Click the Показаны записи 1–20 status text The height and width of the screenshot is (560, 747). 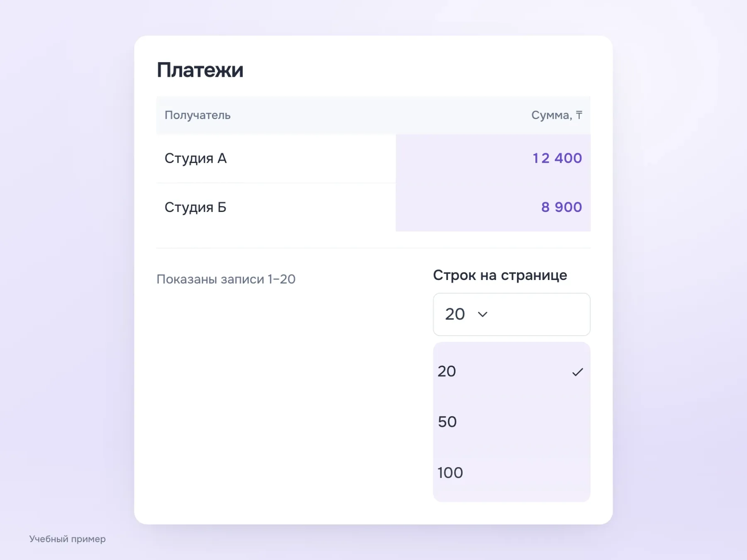pos(226,279)
